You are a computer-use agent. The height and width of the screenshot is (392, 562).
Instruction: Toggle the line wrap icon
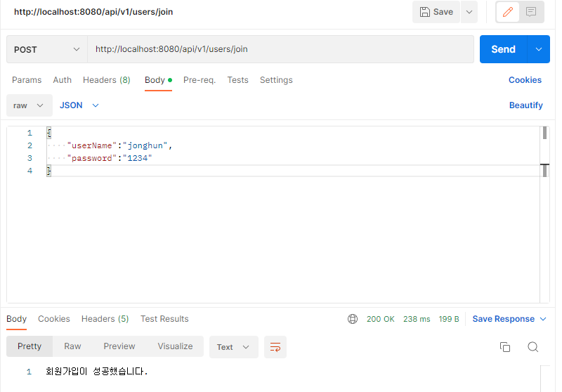point(275,347)
